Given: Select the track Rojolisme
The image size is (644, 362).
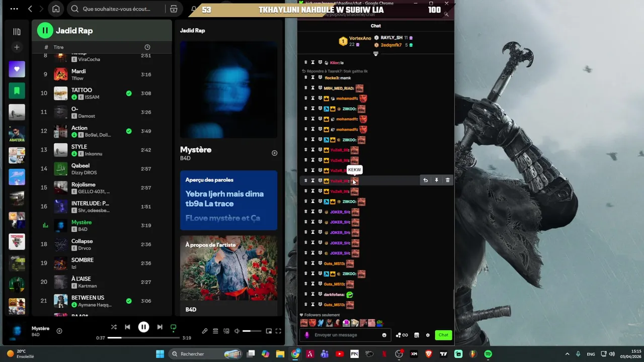Looking at the screenshot, I should (101, 188).
